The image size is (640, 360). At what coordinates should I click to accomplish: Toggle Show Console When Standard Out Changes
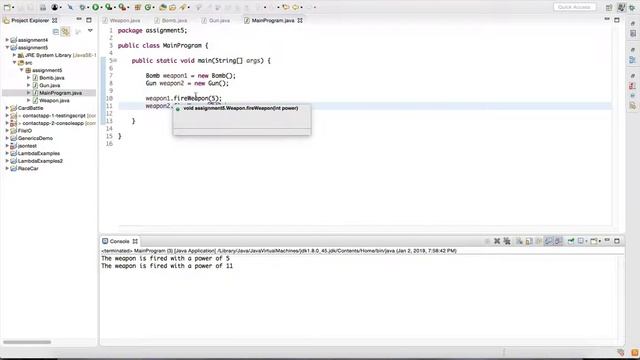click(549, 241)
